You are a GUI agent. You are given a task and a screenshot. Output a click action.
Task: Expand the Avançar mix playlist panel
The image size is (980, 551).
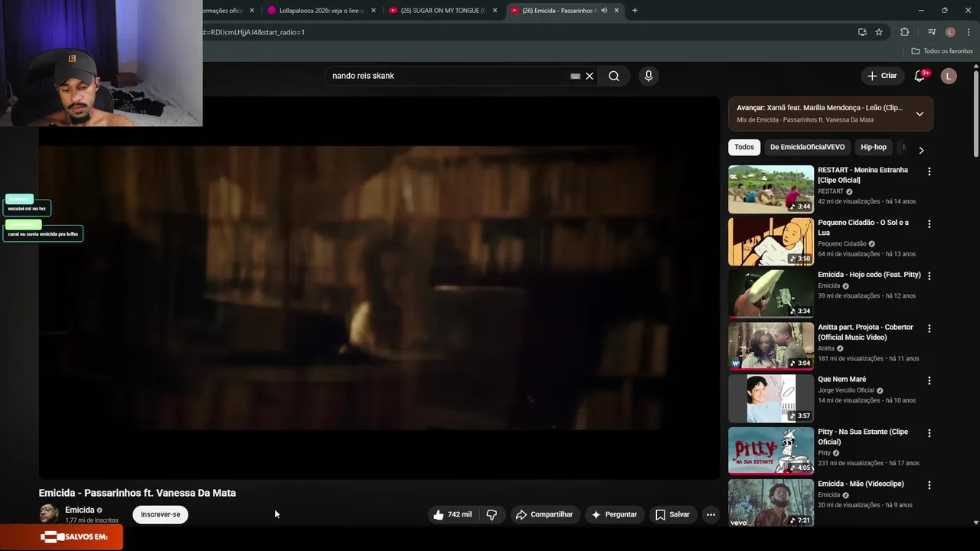tap(920, 114)
